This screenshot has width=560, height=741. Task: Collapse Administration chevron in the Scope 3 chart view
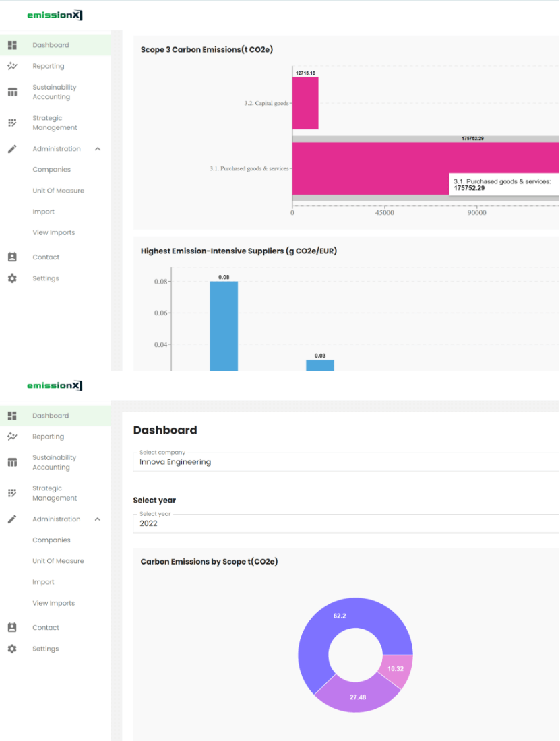point(97,149)
